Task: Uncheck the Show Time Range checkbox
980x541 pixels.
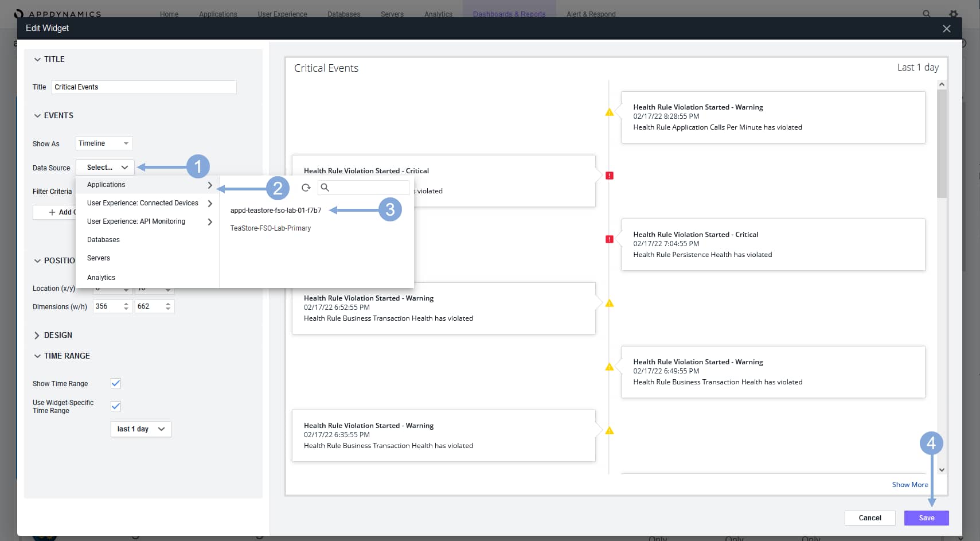Action: pos(116,383)
